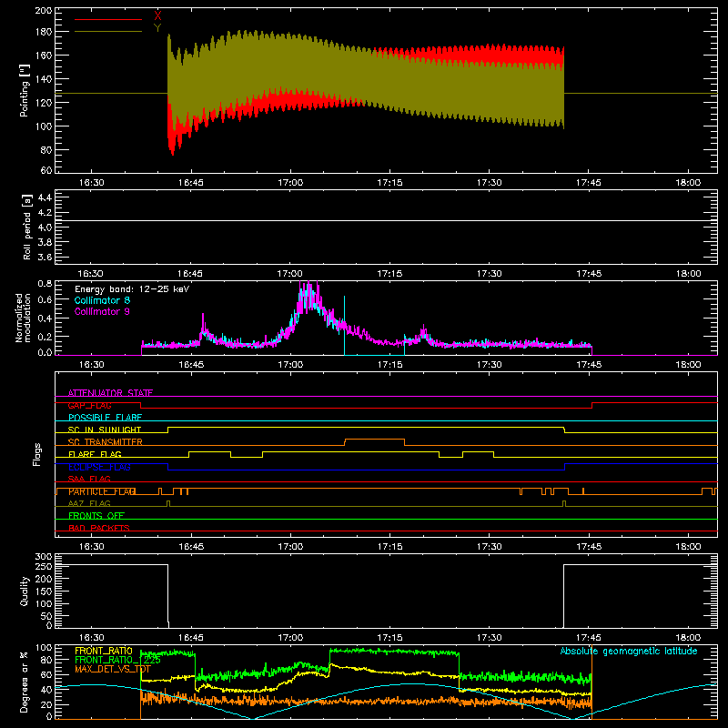728x728 pixels.
Task: Click the 140 tick on Pointing axis
Action: click(43, 79)
